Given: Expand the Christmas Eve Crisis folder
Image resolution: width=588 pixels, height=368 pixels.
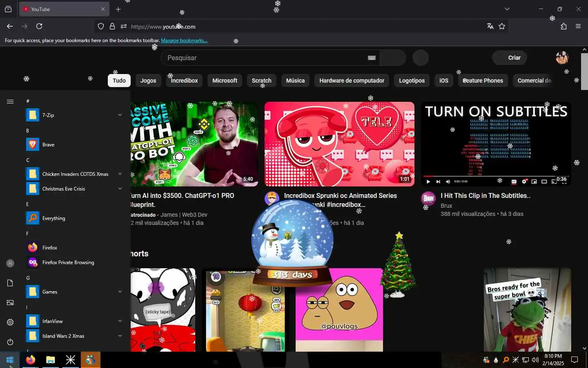Looking at the screenshot, I should click(x=120, y=188).
